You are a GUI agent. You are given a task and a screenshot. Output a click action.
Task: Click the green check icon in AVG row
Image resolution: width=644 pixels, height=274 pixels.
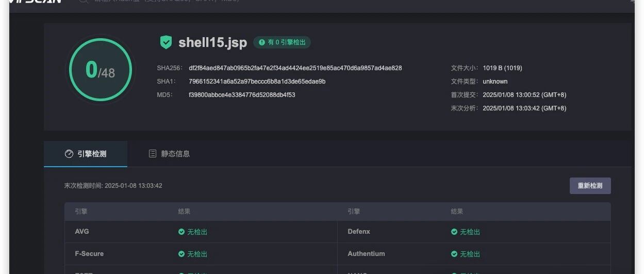click(x=181, y=232)
